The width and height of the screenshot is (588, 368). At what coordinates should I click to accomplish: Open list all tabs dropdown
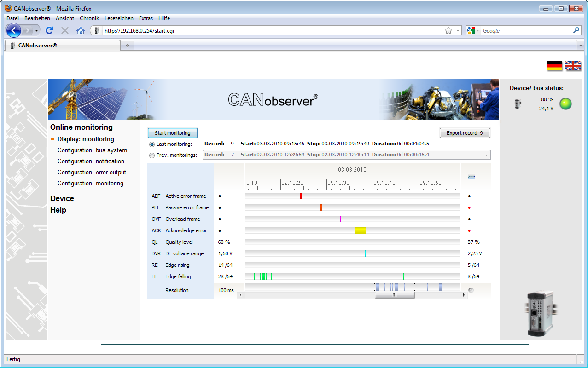581,46
